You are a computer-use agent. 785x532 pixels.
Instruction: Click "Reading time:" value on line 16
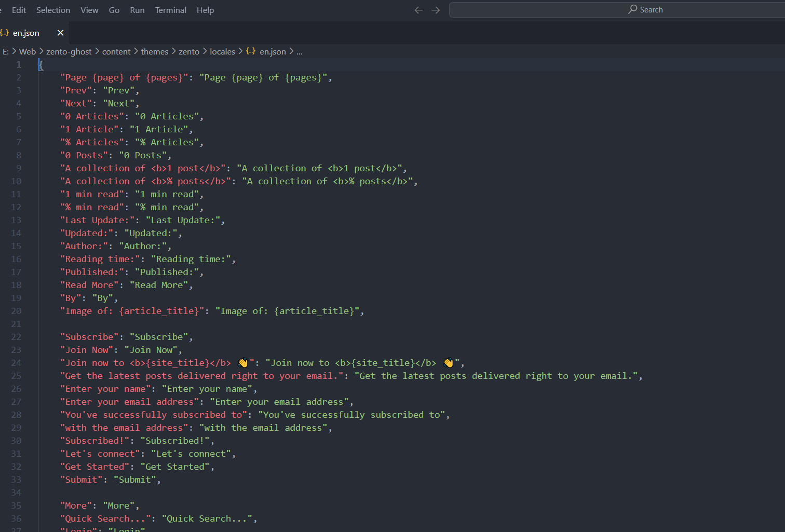coord(191,259)
